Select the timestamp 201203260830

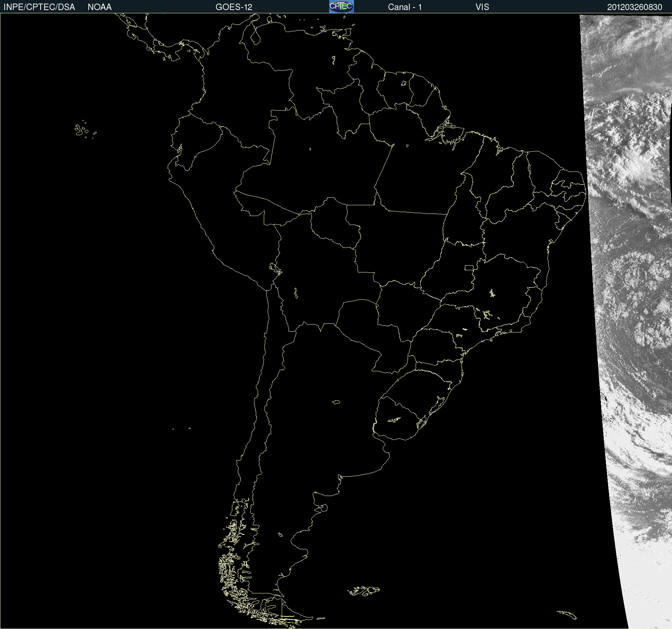point(635,7)
